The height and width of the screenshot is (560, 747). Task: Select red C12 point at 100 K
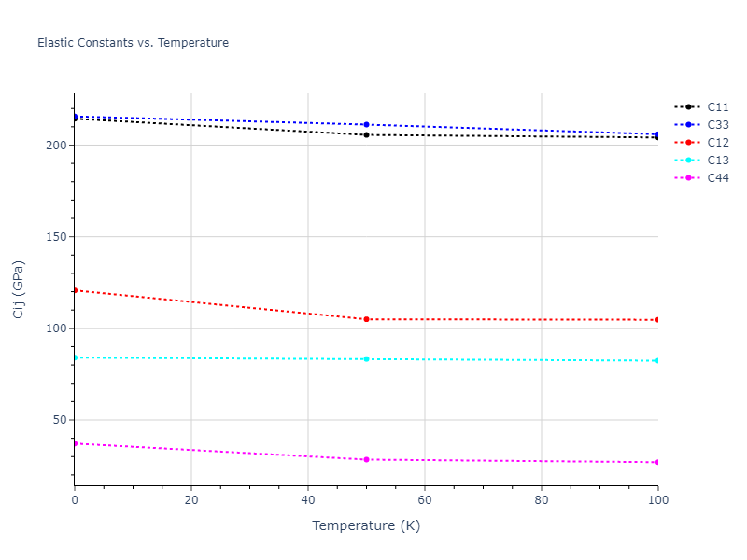(657, 320)
